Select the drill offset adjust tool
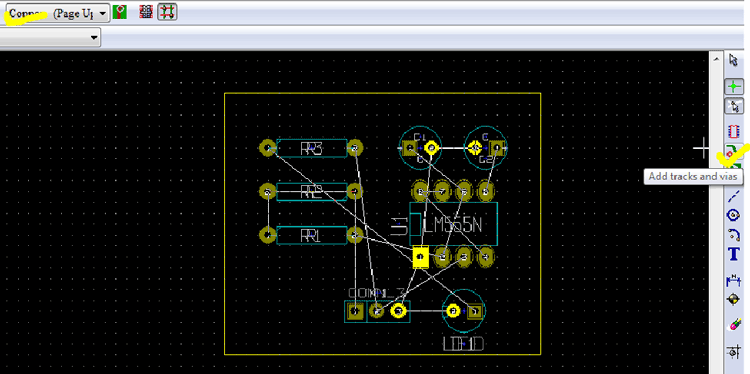Viewport: 750px width, 374px height. point(734,352)
